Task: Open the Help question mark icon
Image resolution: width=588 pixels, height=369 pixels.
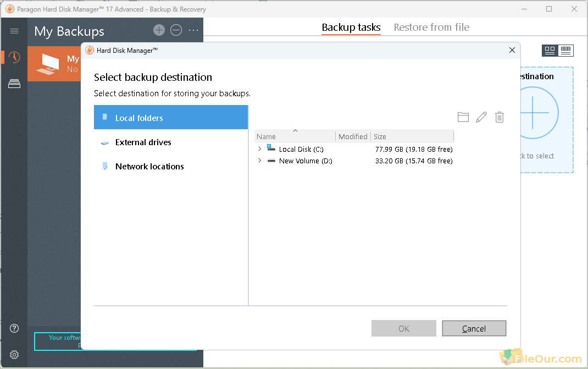Action: coord(14,328)
